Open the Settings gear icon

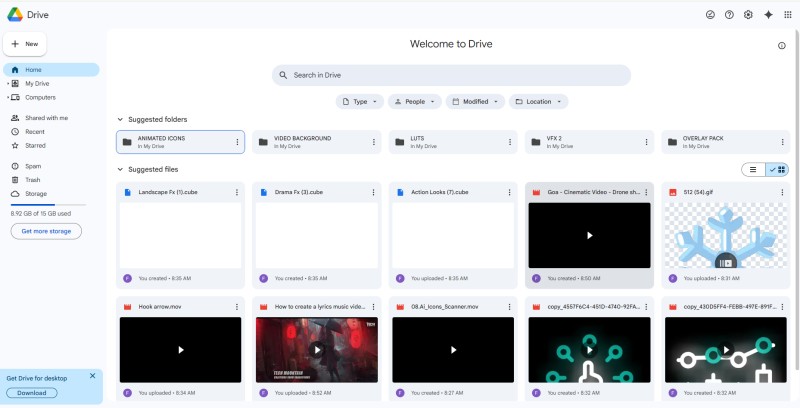click(x=748, y=15)
